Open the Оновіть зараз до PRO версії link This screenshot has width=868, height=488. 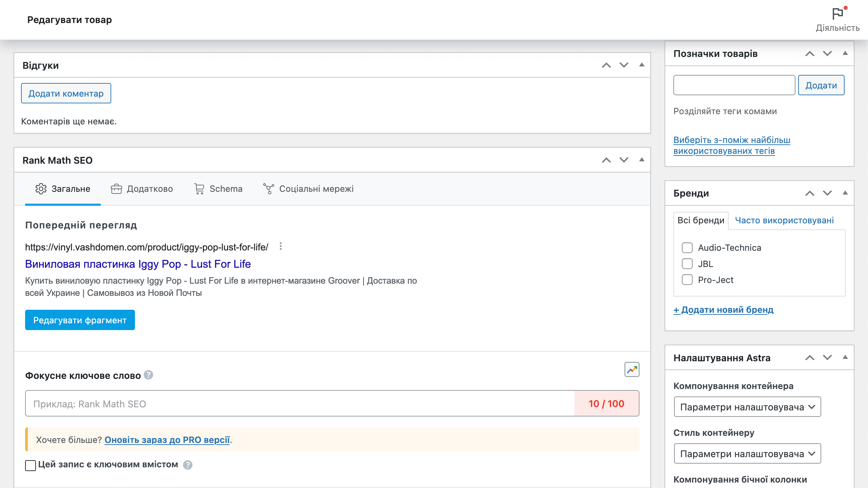coord(167,440)
